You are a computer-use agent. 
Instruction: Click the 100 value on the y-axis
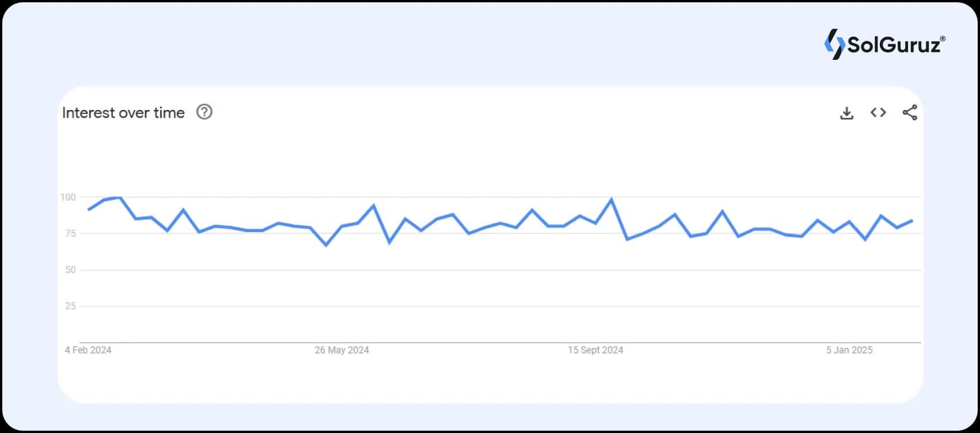coord(70,197)
